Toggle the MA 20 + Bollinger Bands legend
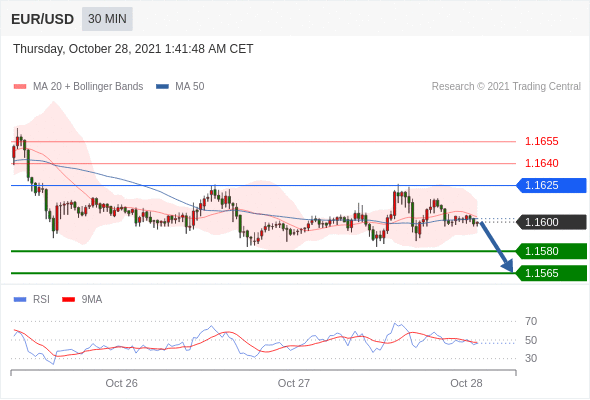Image resolution: width=590 pixels, height=400 pixels. pos(78,87)
